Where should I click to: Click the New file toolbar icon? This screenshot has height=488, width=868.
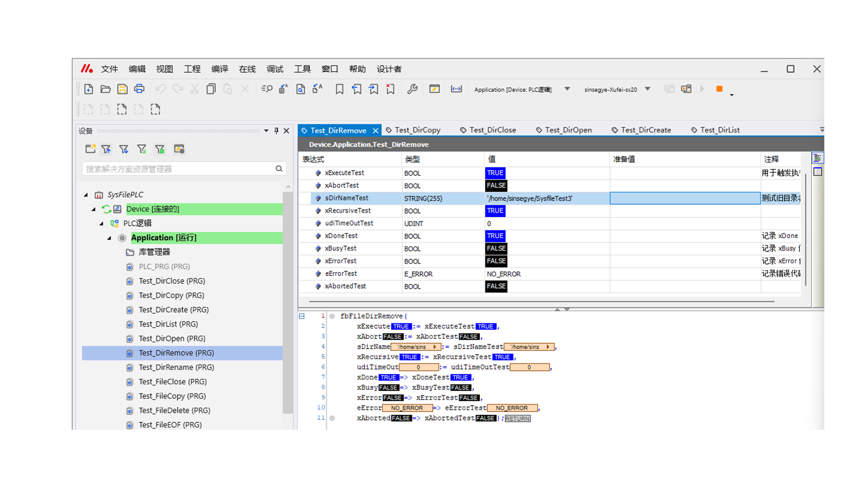[89, 89]
